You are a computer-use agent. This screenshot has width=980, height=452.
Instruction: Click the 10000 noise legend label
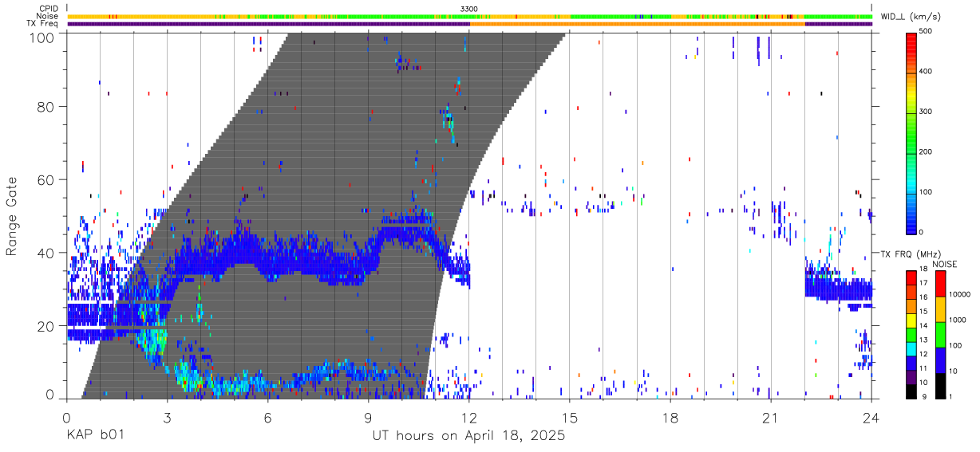click(959, 295)
